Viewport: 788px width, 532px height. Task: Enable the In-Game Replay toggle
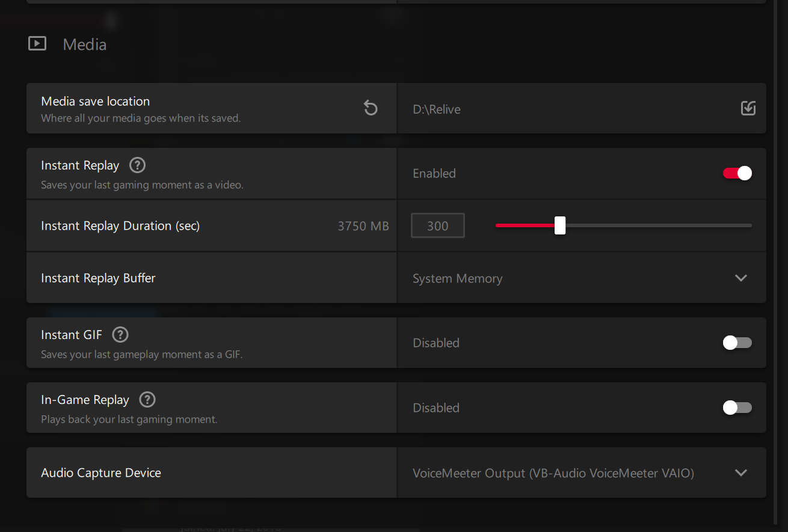(x=737, y=408)
